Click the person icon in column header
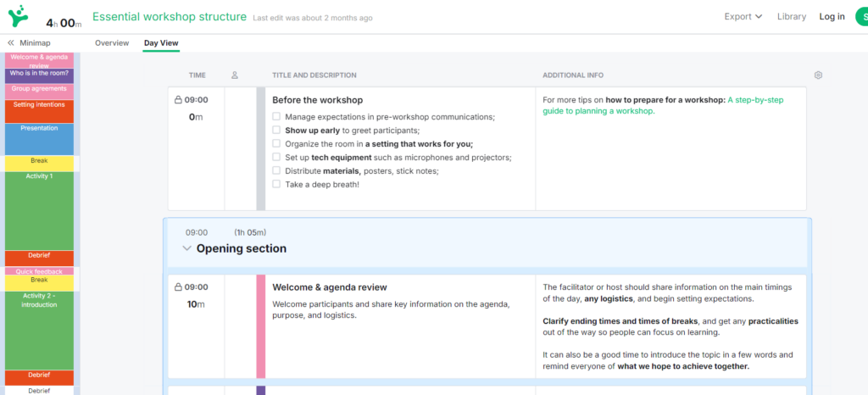 pyautogui.click(x=235, y=75)
